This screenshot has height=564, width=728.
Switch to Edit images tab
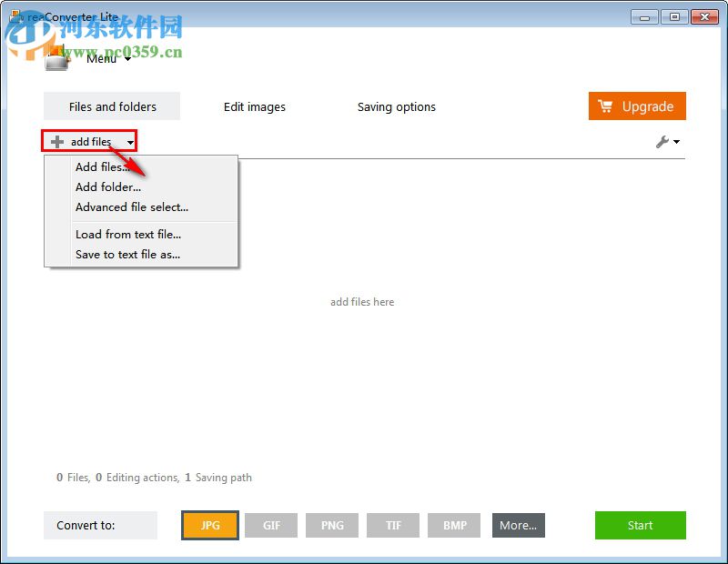[255, 106]
